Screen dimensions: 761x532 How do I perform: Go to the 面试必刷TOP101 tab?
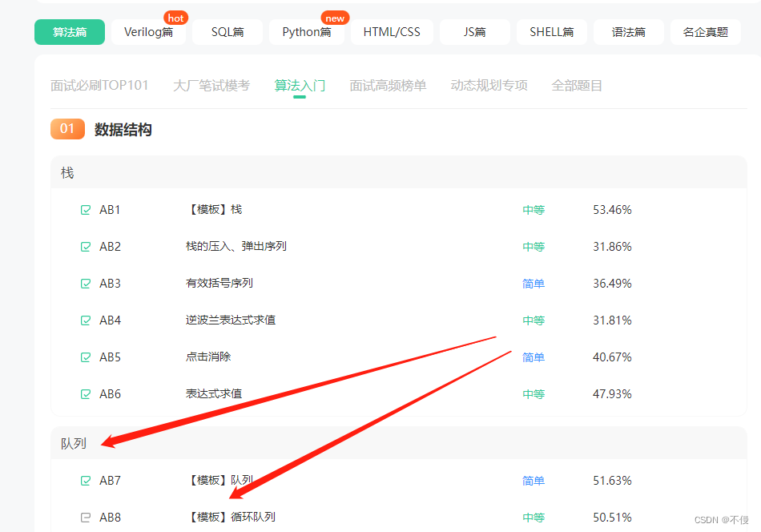pyautogui.click(x=99, y=86)
